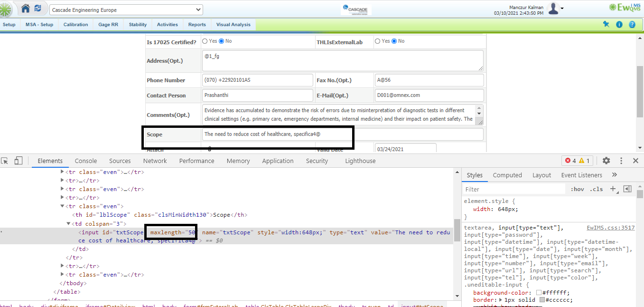Activate the DevTools inspect element picker

click(x=5, y=161)
